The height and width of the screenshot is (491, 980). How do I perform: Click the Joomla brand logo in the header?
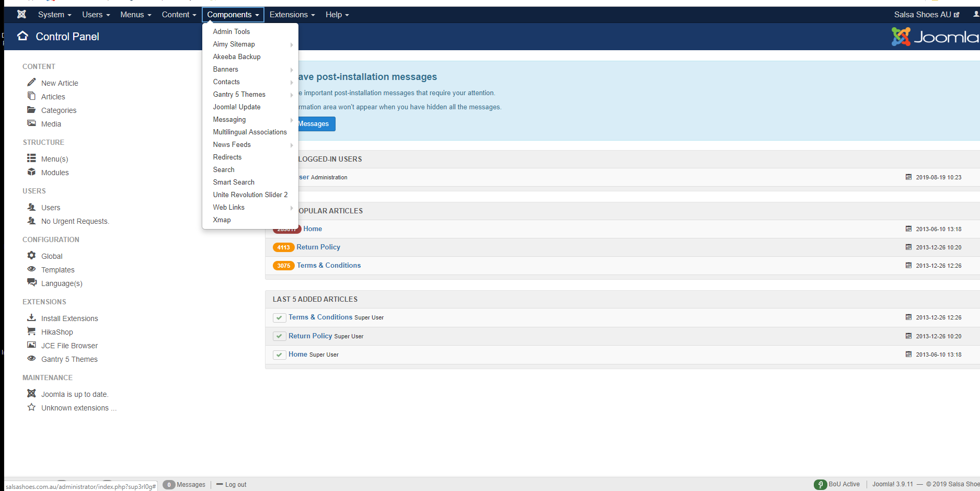(935, 37)
